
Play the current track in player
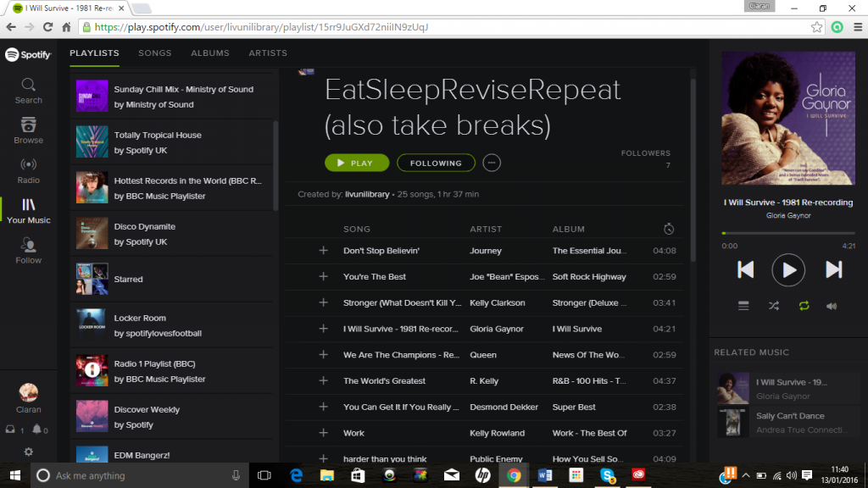[788, 270]
